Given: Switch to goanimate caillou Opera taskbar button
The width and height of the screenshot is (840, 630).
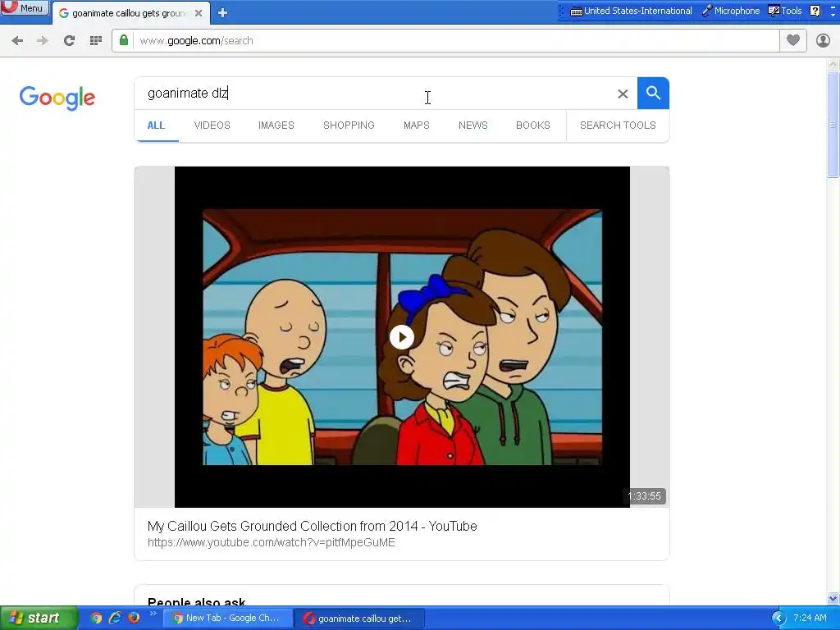Looking at the screenshot, I should pos(361,619).
